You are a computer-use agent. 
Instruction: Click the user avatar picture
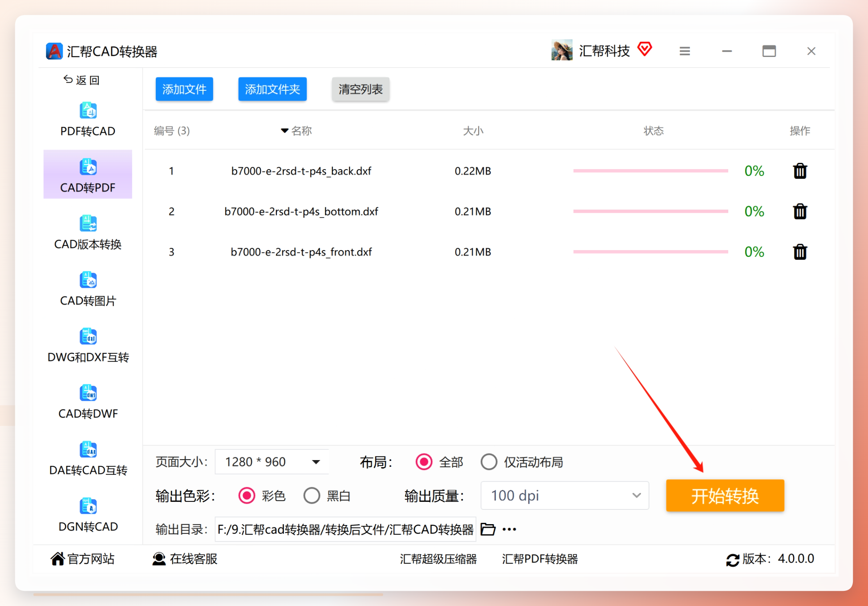click(x=562, y=50)
